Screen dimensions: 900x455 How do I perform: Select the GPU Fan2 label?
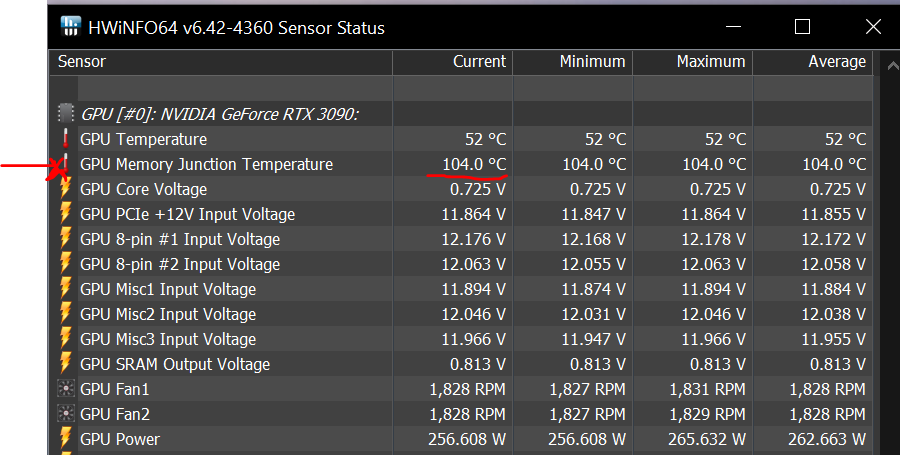click(x=115, y=414)
